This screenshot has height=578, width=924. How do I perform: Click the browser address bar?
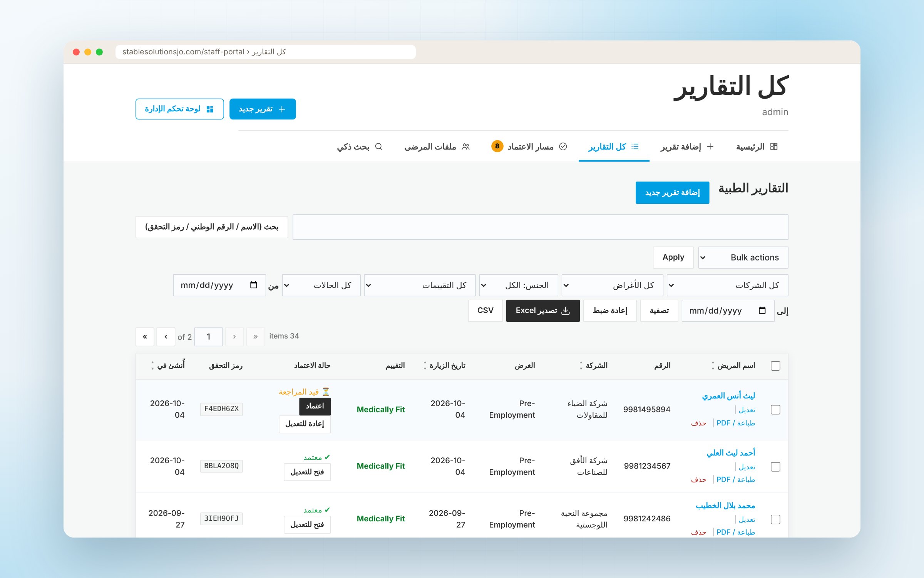pos(265,52)
